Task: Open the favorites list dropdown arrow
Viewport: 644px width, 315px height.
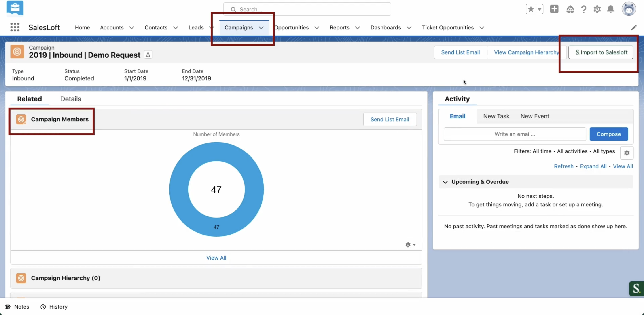Action: [540, 9]
